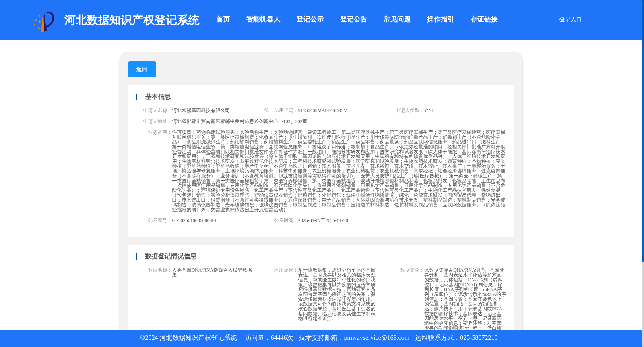Click the 河北数据知识产权登记系统 site title
644x347 pixels.
pyautogui.click(x=132, y=20)
